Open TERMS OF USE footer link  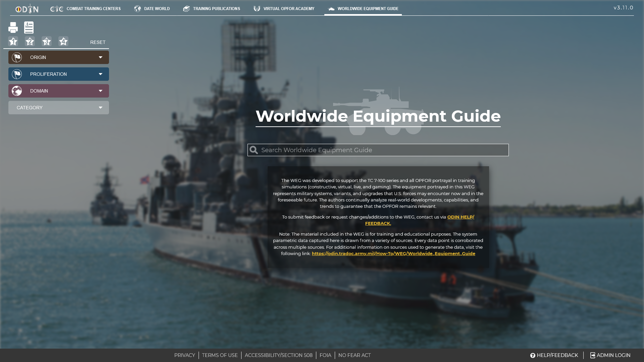tap(220, 355)
